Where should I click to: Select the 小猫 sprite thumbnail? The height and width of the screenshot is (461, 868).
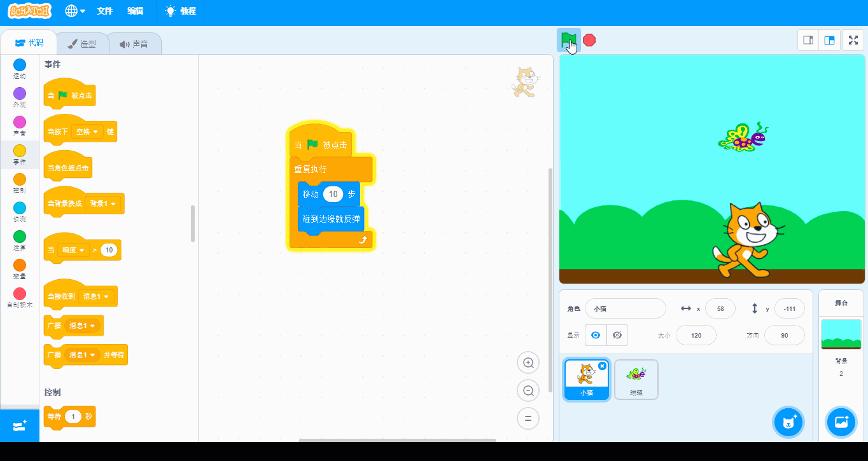coord(587,380)
